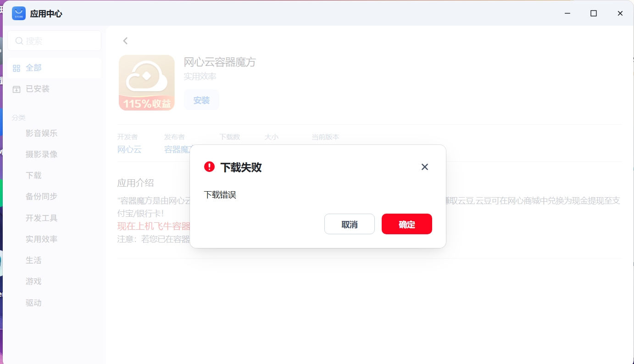Click the 取消 button in dialog

350,224
